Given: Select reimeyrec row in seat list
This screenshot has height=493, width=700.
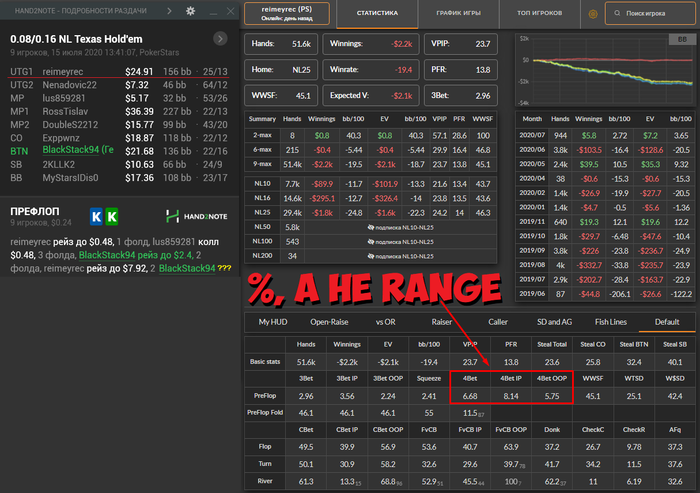Looking at the screenshot, I should pos(120,71).
